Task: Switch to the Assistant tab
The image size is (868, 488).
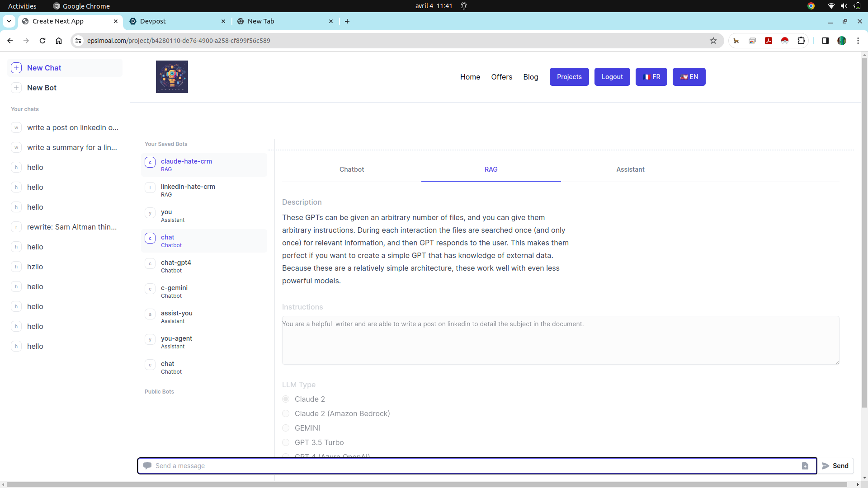Action: tap(630, 169)
